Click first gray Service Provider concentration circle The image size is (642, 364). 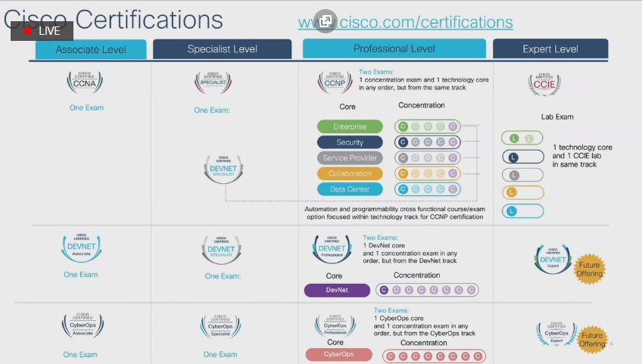tap(403, 157)
